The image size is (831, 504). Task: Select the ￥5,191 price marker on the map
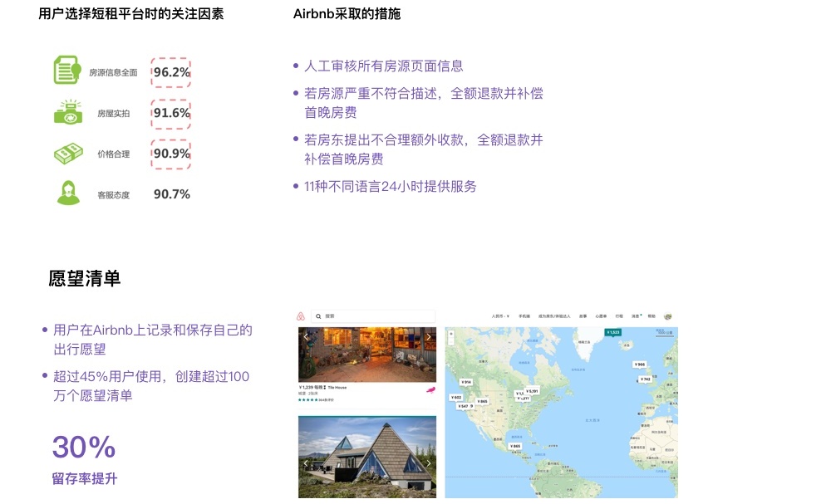(x=532, y=391)
